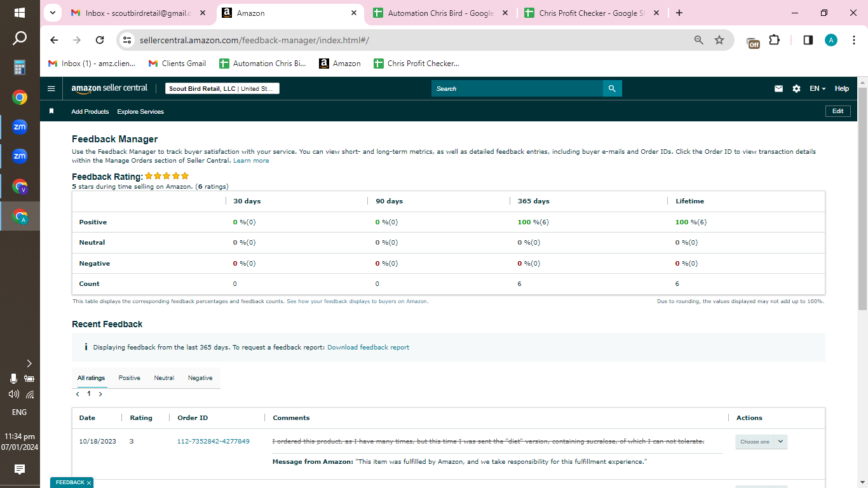Follow the Learn more link
The image size is (868, 488).
(251, 161)
